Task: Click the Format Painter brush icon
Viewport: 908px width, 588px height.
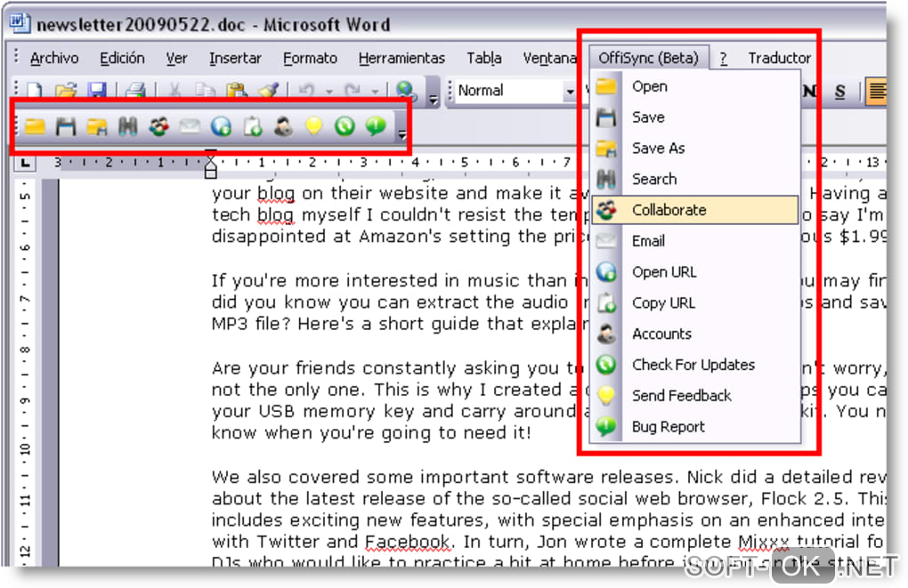Action: (x=269, y=91)
